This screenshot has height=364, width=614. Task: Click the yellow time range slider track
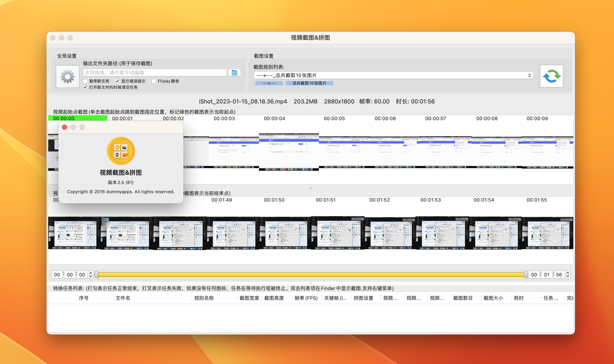point(311,275)
